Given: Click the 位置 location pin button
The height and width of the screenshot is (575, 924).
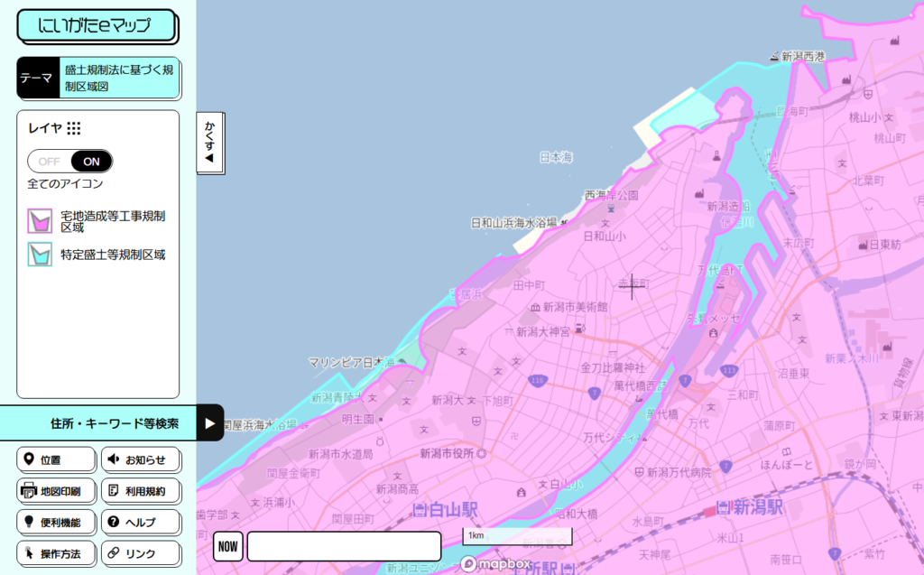Looking at the screenshot, I should (x=56, y=459).
